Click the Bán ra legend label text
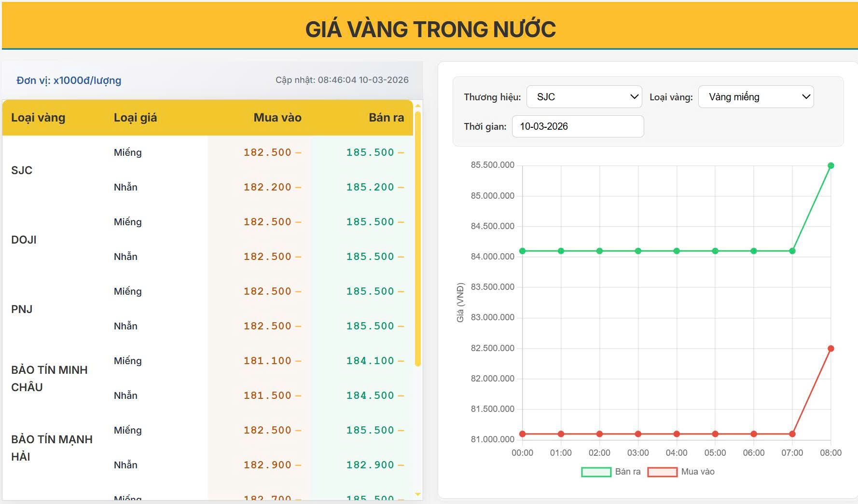 (628, 472)
